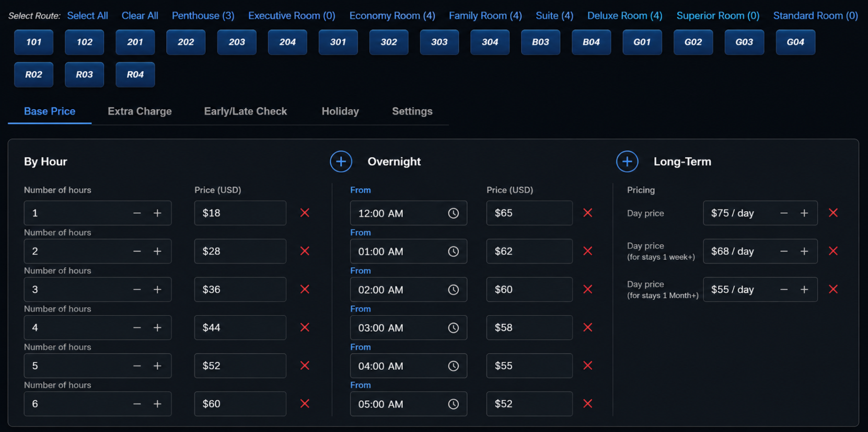Toggle room 101 selection
The image size is (868, 432).
[x=33, y=42]
